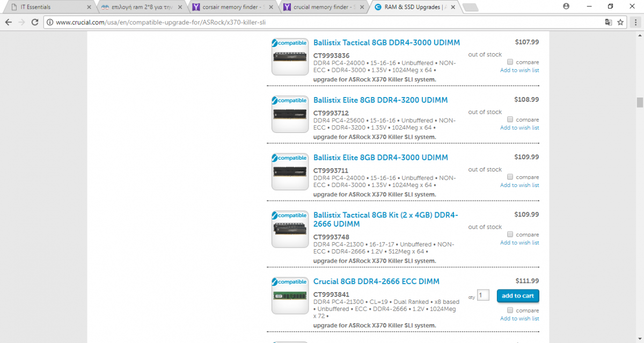Click the quantity field for Crucial 8GB ECC

(x=483, y=295)
